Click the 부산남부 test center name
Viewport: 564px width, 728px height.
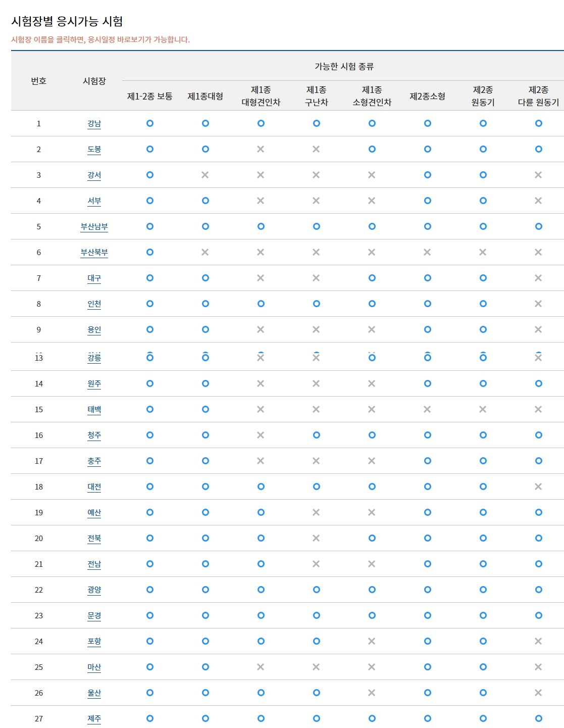point(94,226)
